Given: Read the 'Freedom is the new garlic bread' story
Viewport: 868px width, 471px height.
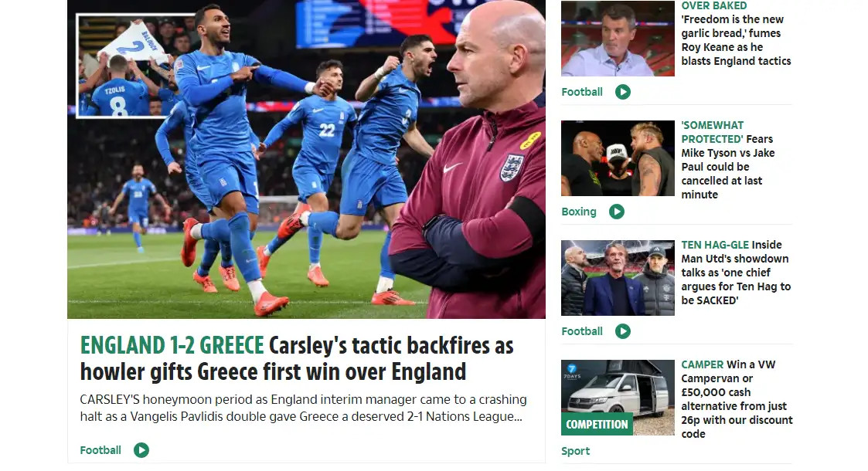Looking at the screenshot, I should [x=736, y=34].
